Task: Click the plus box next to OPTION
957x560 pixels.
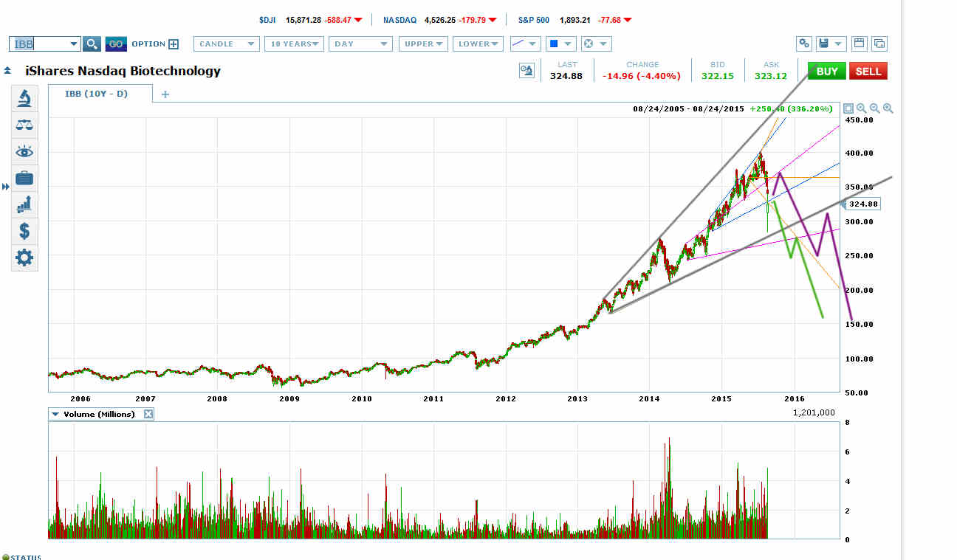Action: (174, 44)
